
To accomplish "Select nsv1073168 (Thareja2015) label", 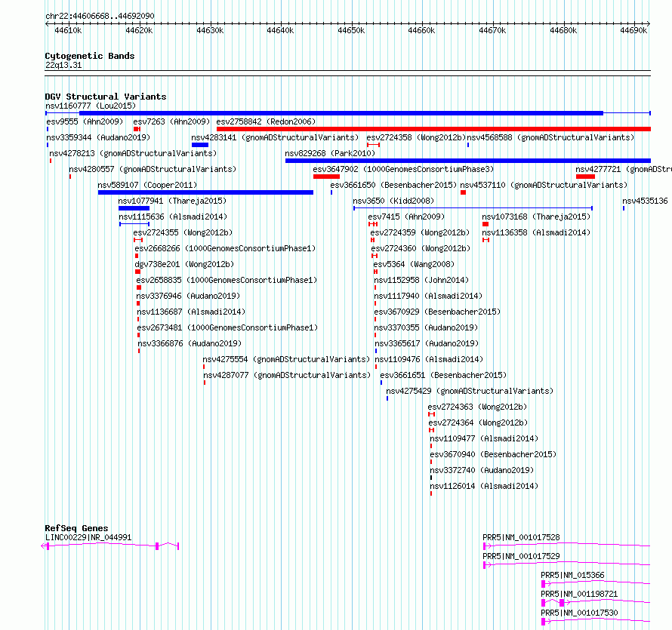I will tap(536, 217).
